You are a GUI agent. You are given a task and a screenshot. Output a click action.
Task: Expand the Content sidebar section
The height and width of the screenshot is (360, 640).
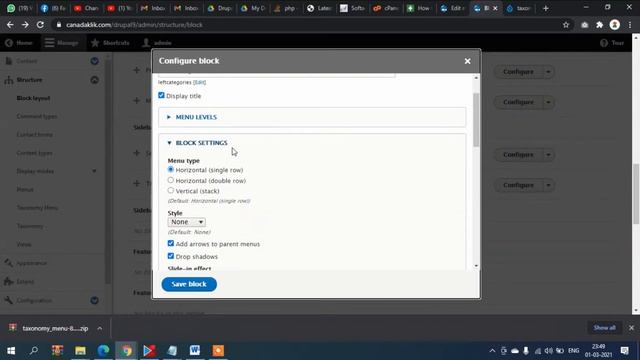click(x=94, y=61)
